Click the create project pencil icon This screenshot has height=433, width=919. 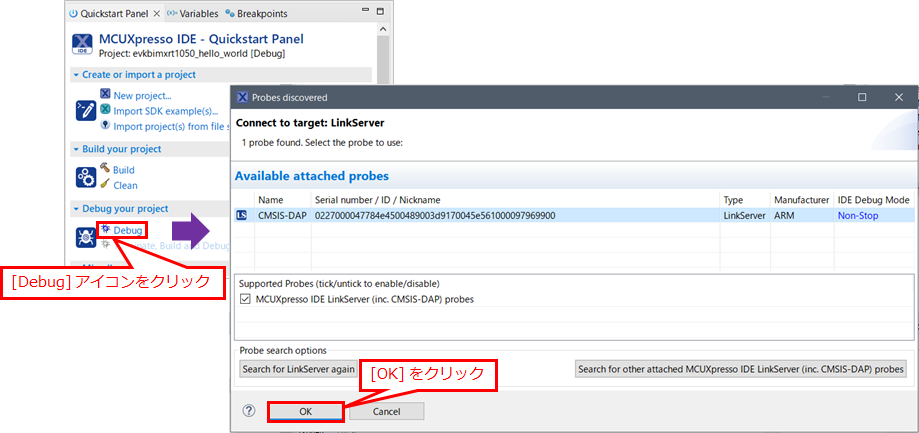point(86,110)
